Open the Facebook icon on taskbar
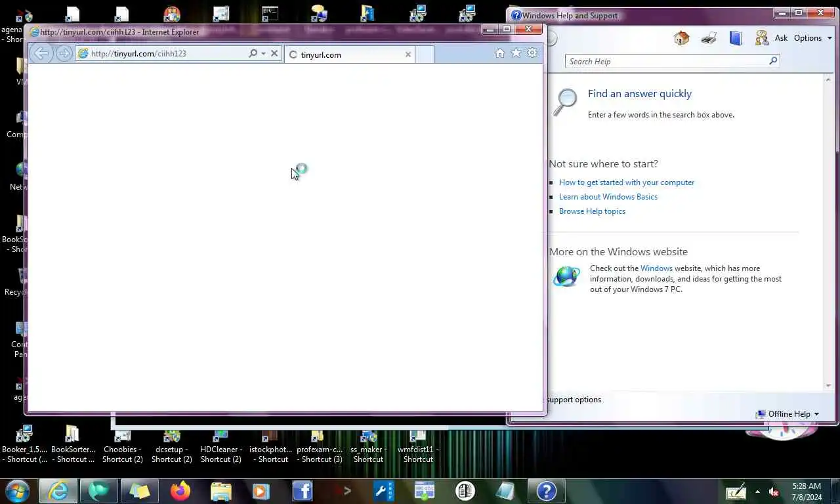Image resolution: width=840 pixels, height=504 pixels. click(303, 491)
